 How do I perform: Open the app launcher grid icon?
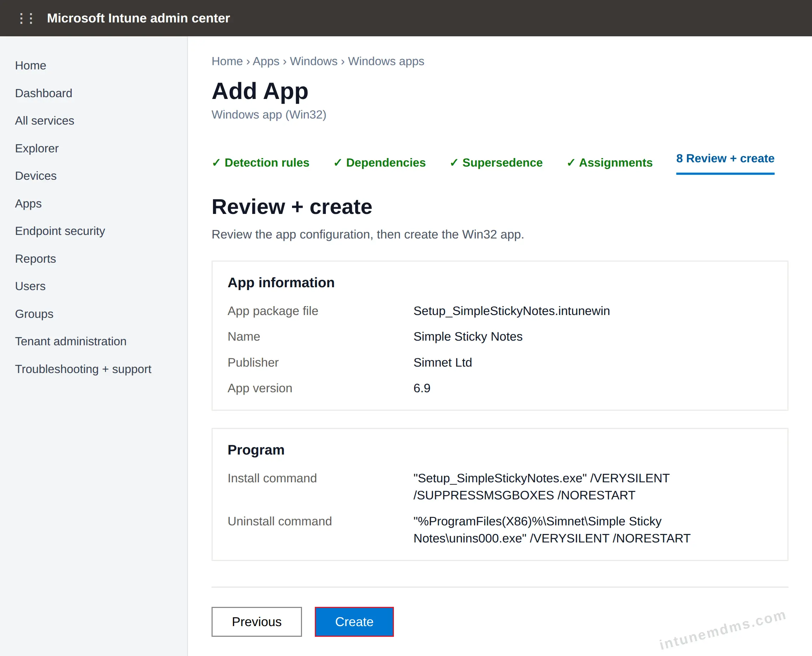[26, 19]
